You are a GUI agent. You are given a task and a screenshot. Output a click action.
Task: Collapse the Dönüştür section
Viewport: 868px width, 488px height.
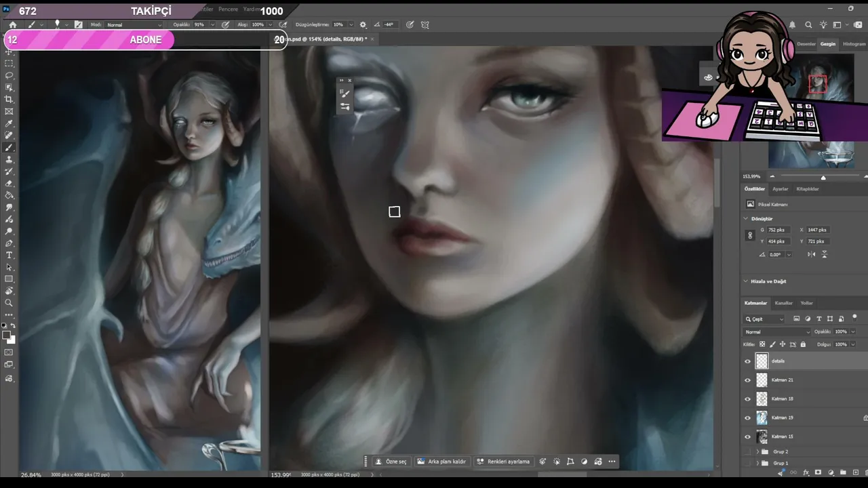click(745, 219)
